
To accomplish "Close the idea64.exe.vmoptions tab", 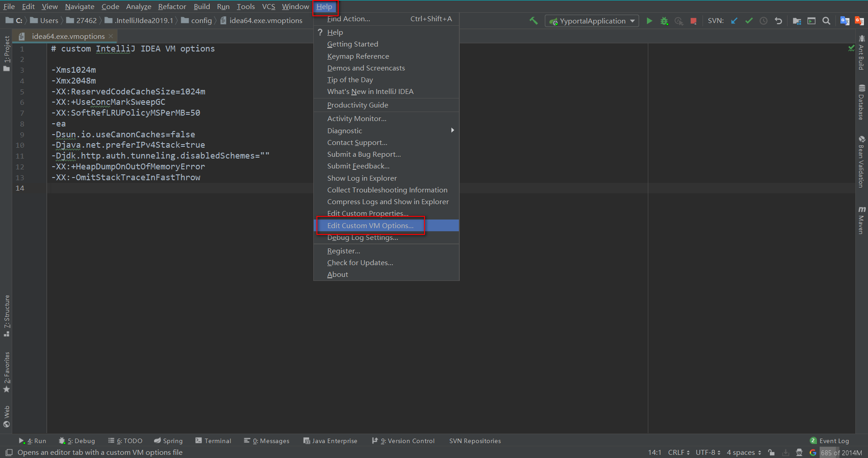I will coord(111,36).
